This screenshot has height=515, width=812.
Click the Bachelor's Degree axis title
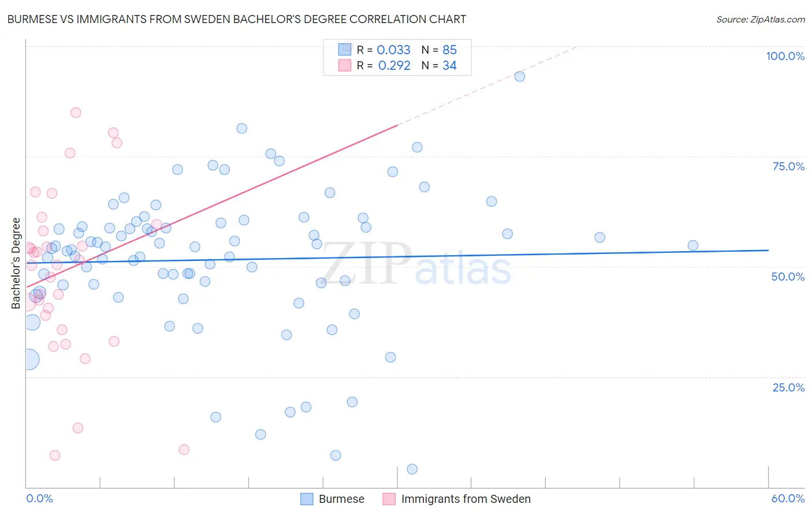coord(16,263)
